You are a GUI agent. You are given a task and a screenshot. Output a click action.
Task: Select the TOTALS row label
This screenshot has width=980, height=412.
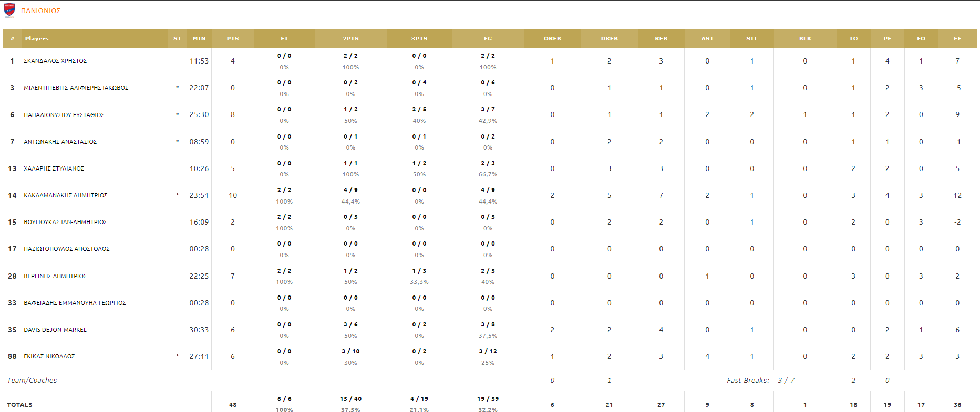point(20,405)
